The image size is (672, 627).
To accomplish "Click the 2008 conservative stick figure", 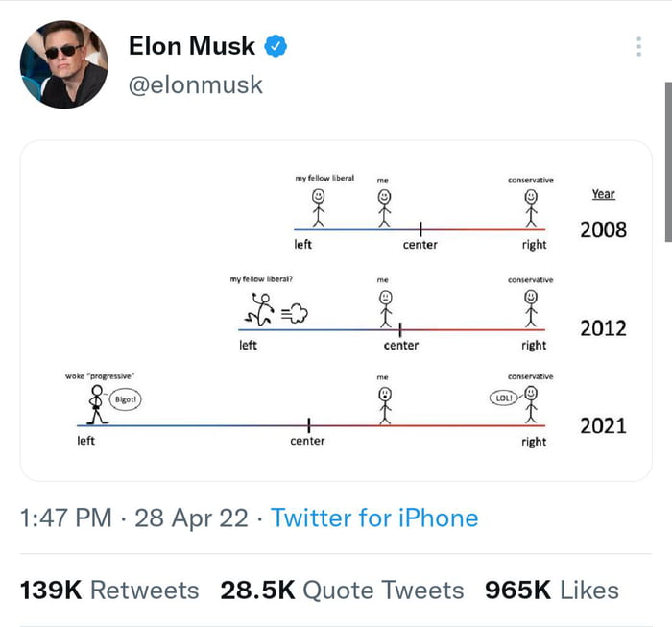I will 530,206.
